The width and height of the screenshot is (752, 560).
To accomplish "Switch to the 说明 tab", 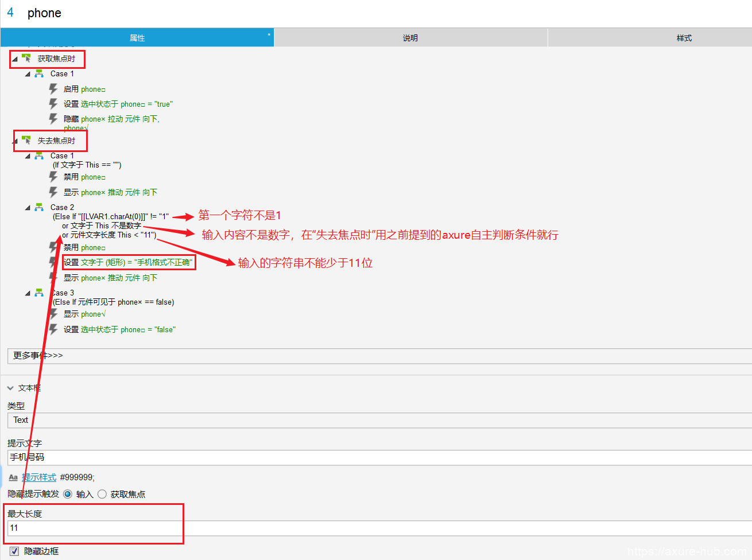I will pyautogui.click(x=410, y=38).
